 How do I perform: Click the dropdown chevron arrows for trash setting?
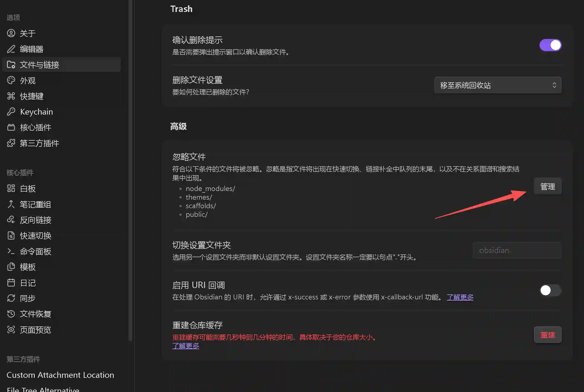tap(554, 85)
